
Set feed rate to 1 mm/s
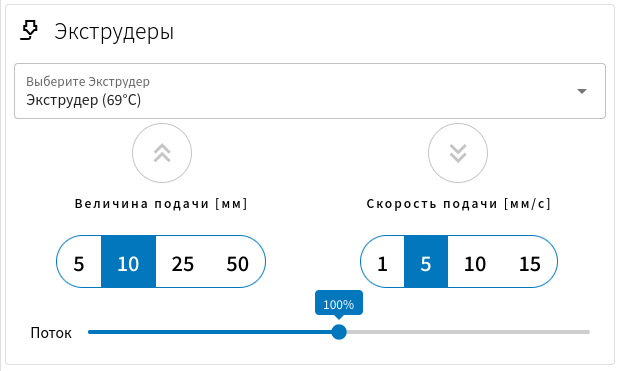382,262
